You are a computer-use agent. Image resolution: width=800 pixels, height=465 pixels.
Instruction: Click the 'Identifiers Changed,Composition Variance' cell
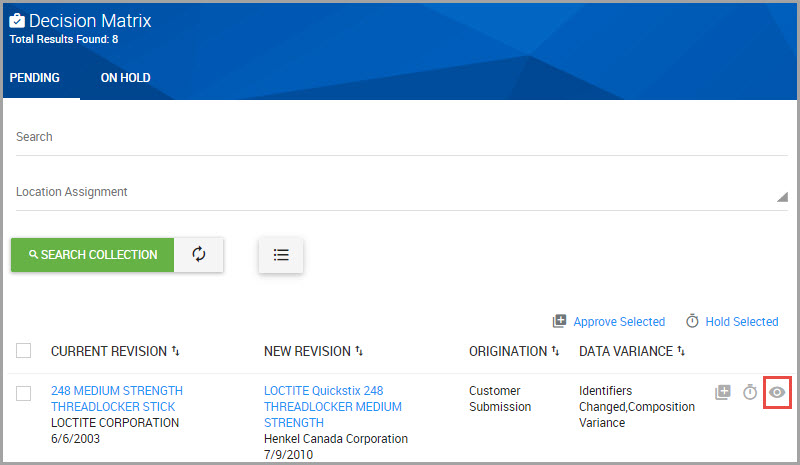pyautogui.click(x=637, y=407)
